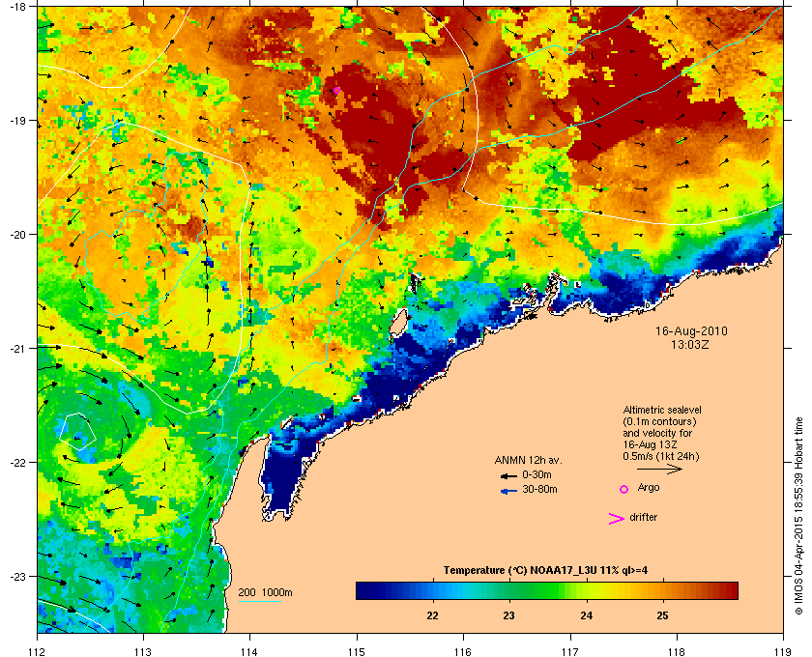Click the latitude axis label -20

tap(17, 234)
